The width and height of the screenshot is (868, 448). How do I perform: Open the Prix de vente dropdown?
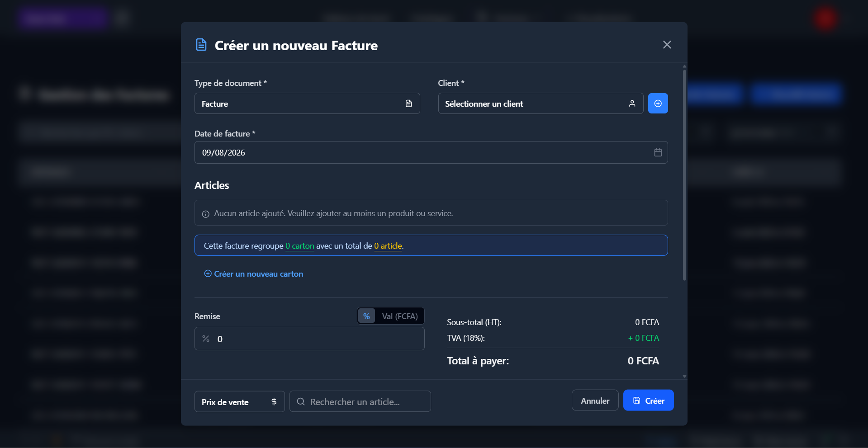(x=239, y=401)
